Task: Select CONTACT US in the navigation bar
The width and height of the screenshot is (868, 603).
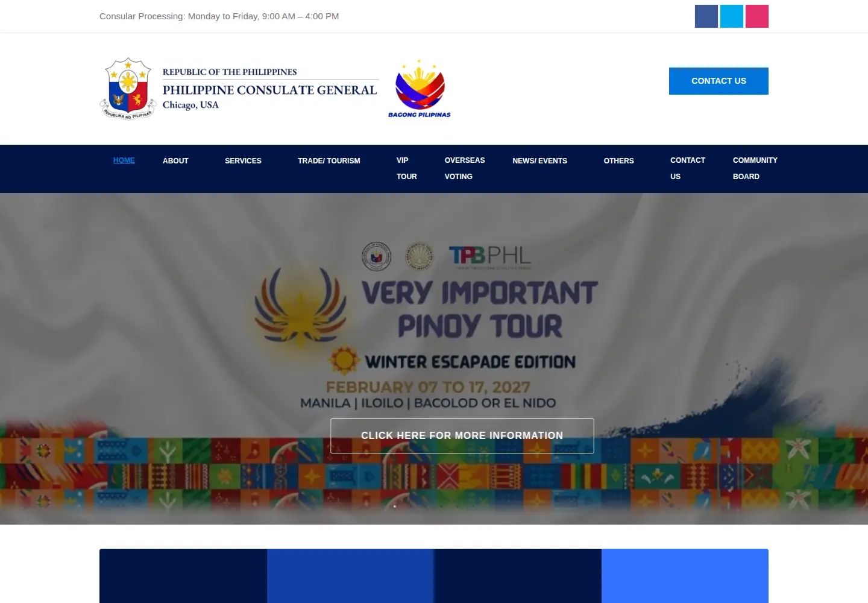Action: point(688,168)
